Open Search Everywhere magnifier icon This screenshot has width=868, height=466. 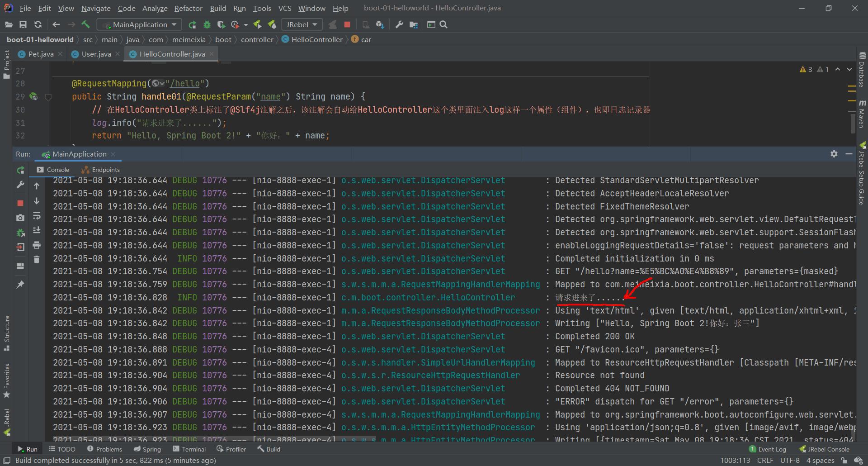click(x=443, y=24)
